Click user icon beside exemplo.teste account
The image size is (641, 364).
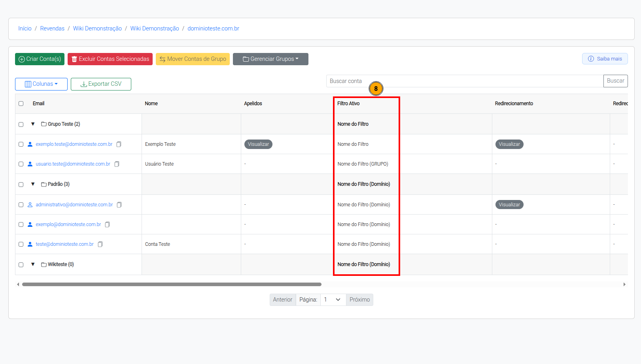coord(30,144)
